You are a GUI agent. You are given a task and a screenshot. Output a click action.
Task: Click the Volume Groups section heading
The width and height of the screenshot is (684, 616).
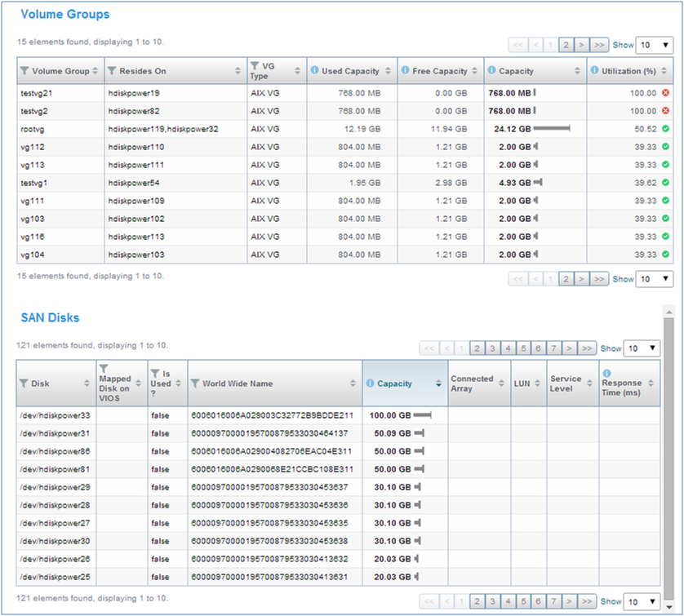tap(65, 14)
